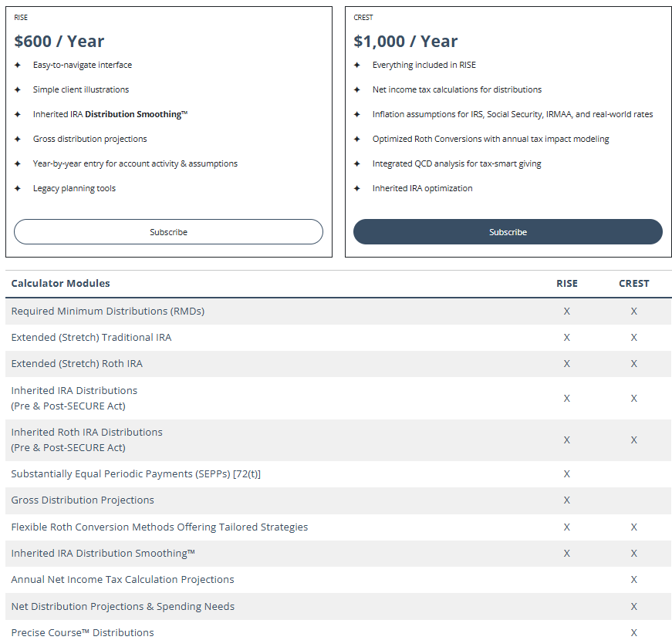Click the CREST X for Extended Roth IRA
This screenshot has width=672, height=640.
click(634, 364)
